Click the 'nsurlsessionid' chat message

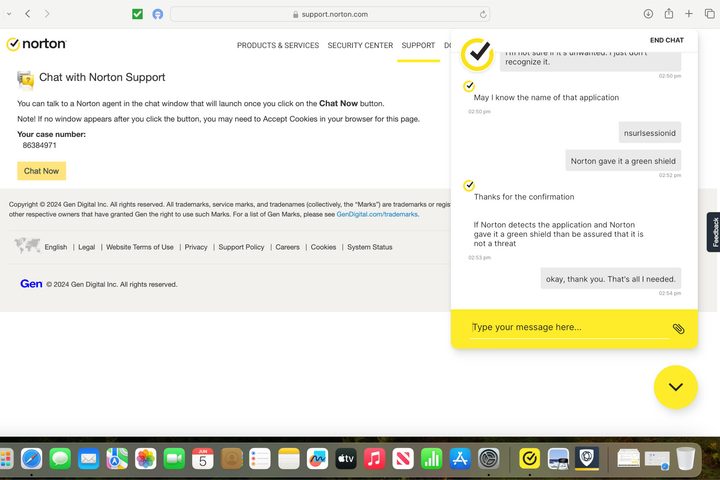[649, 133]
